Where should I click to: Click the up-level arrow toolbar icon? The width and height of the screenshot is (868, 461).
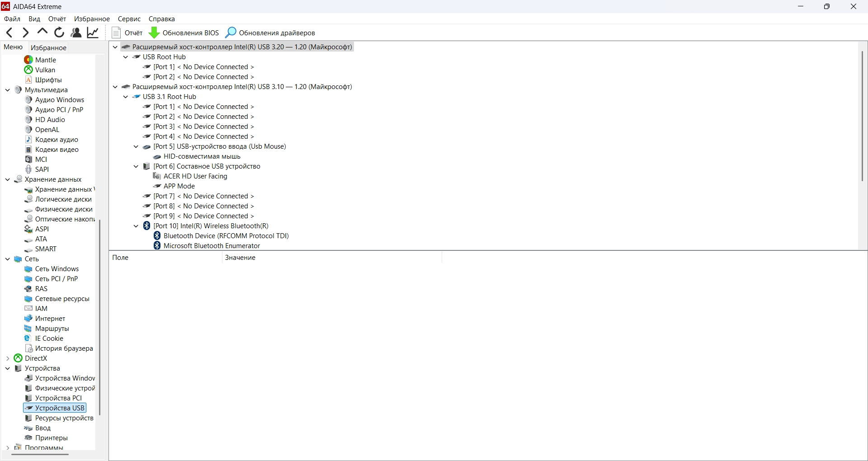point(42,32)
